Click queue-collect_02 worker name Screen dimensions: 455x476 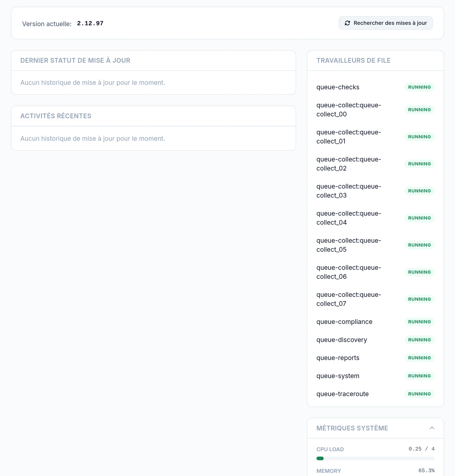coord(349,164)
